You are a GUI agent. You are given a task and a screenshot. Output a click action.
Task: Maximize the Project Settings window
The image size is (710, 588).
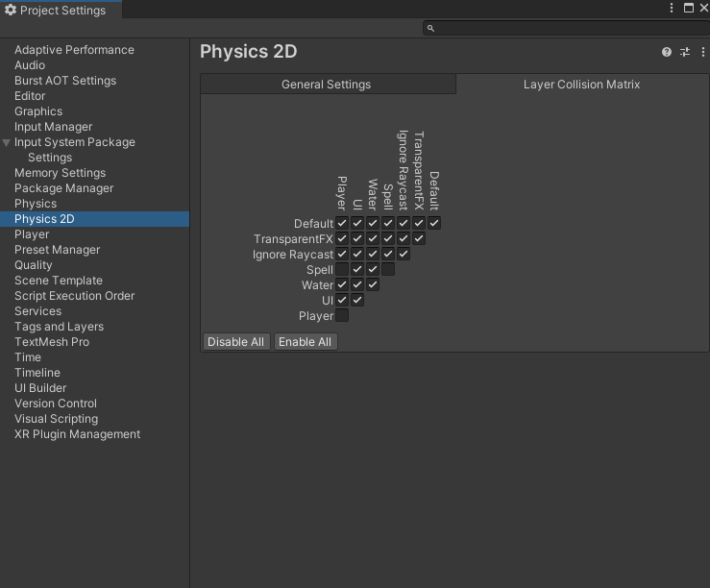[689, 8]
